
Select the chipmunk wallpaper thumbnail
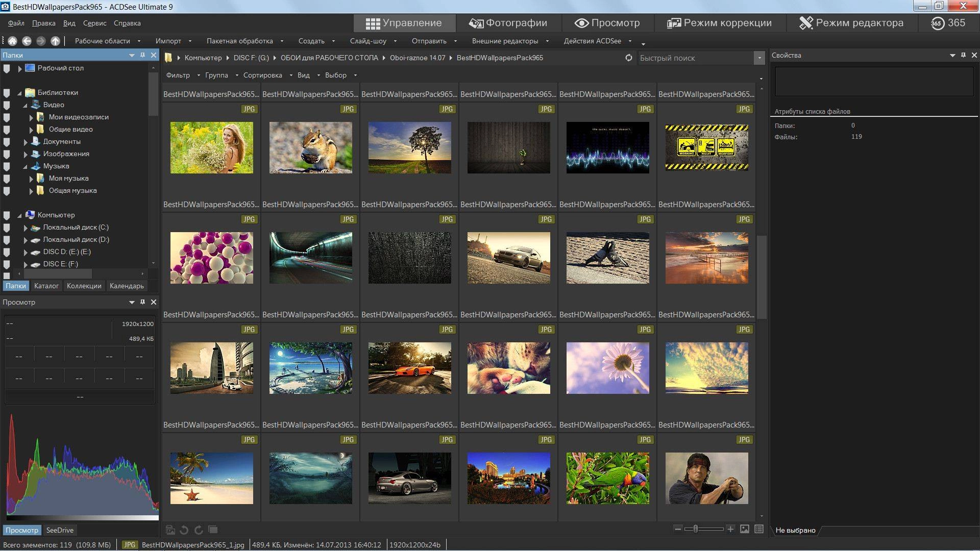(311, 147)
